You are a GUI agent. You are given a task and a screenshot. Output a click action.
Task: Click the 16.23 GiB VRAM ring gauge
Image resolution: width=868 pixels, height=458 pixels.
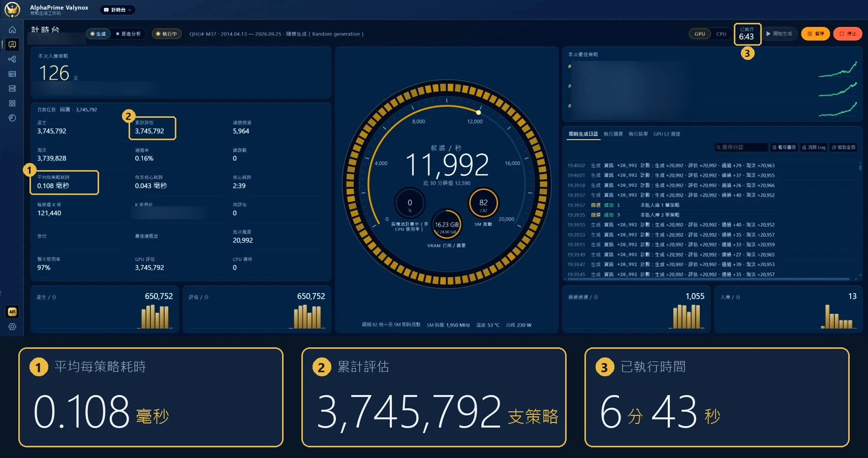[447, 225]
